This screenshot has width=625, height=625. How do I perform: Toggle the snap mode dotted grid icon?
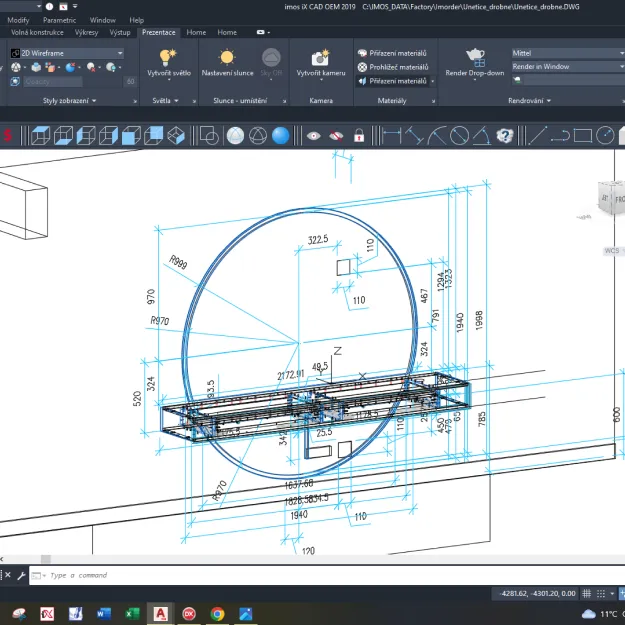coord(601,594)
